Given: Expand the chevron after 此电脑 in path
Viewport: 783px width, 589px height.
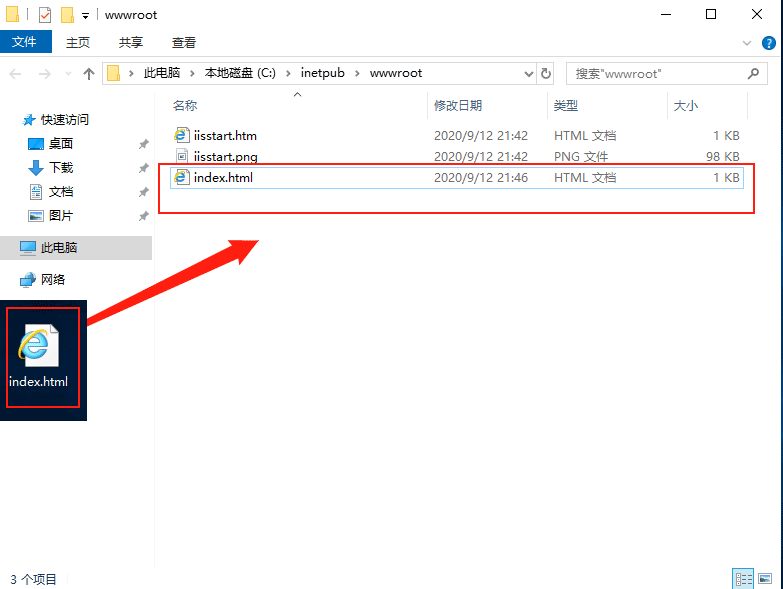Looking at the screenshot, I should click(192, 73).
